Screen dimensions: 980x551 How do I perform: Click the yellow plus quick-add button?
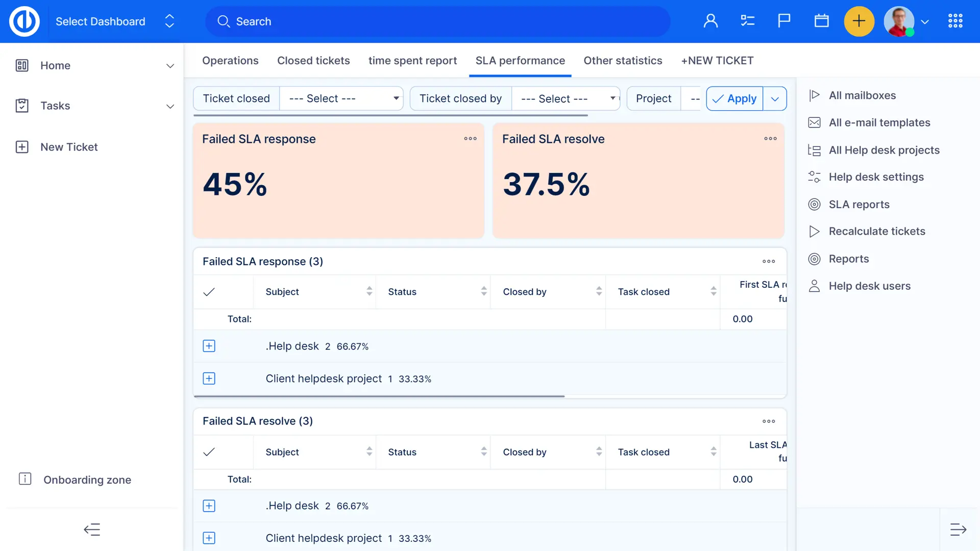click(x=859, y=21)
